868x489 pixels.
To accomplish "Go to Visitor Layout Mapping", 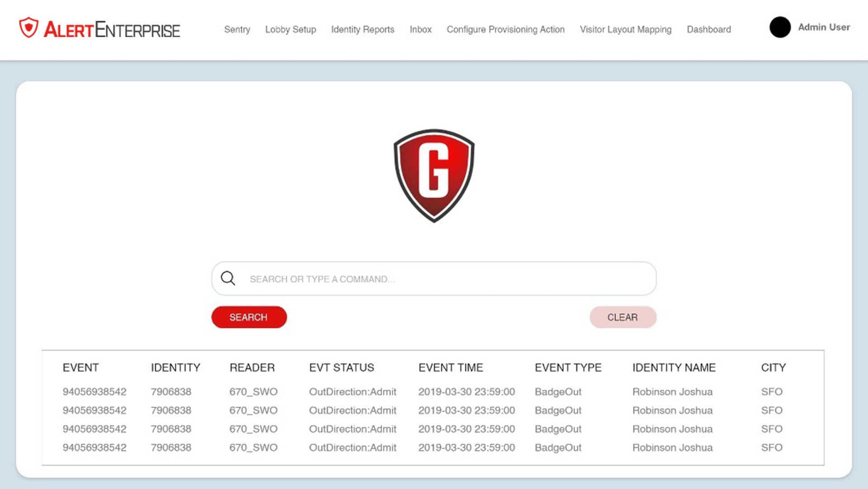I will pos(626,29).
